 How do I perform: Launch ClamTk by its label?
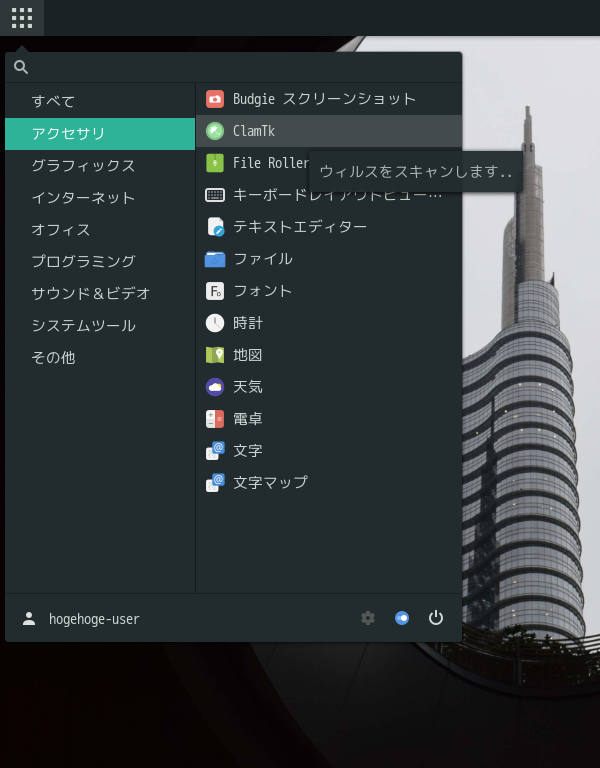tap(254, 131)
